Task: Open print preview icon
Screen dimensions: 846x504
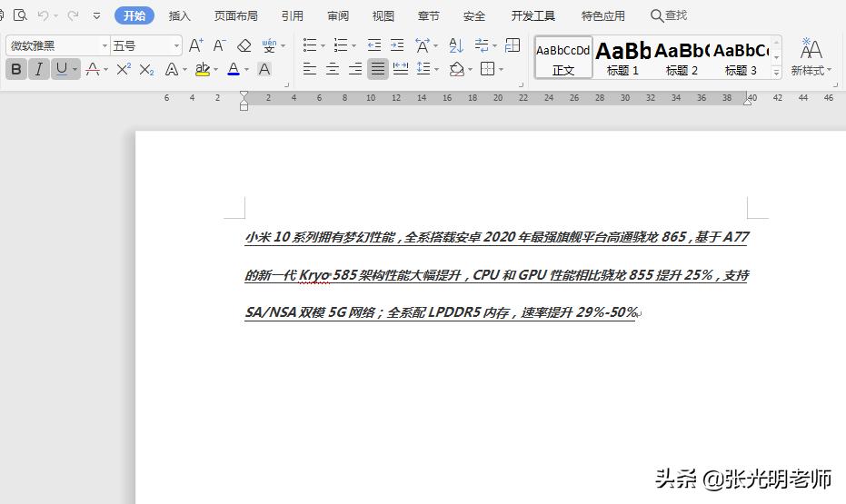Action: (20, 15)
